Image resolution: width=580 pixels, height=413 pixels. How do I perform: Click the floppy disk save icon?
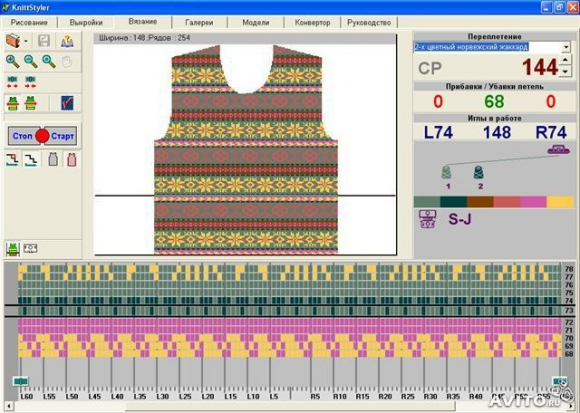tap(44, 41)
